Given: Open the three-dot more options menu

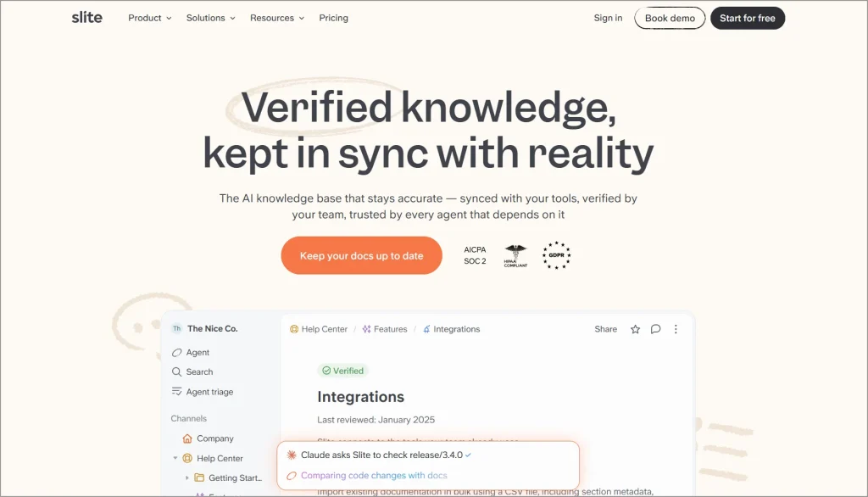Looking at the screenshot, I should 676,329.
